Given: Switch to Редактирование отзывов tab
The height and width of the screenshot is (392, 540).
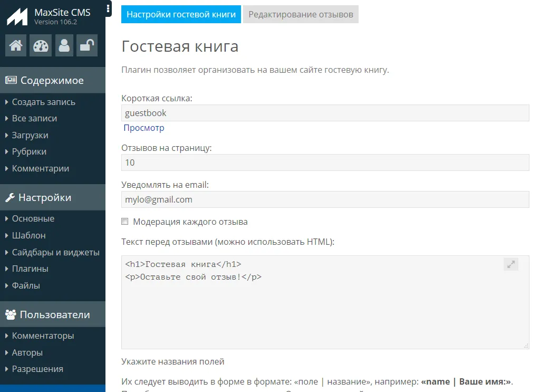Looking at the screenshot, I should tap(301, 14).
